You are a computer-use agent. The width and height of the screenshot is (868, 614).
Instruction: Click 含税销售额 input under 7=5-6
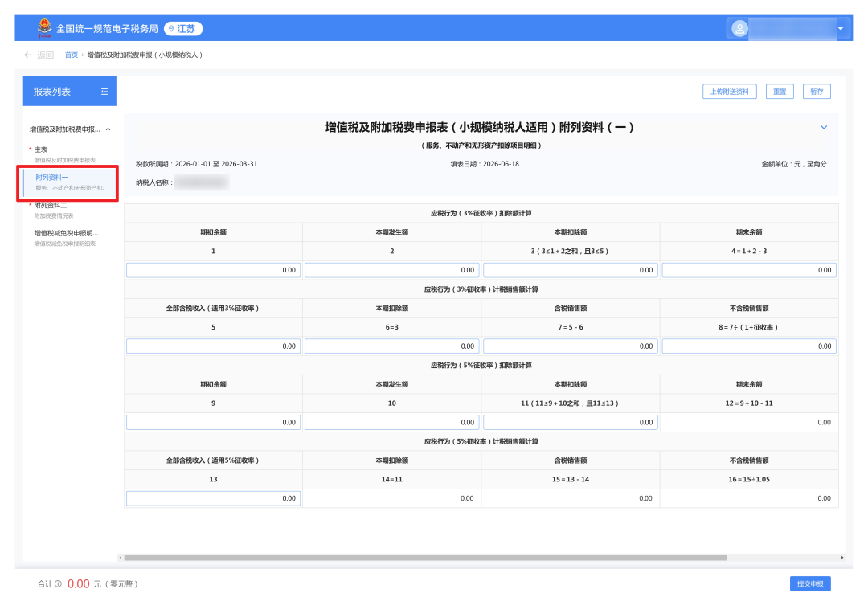coord(570,346)
